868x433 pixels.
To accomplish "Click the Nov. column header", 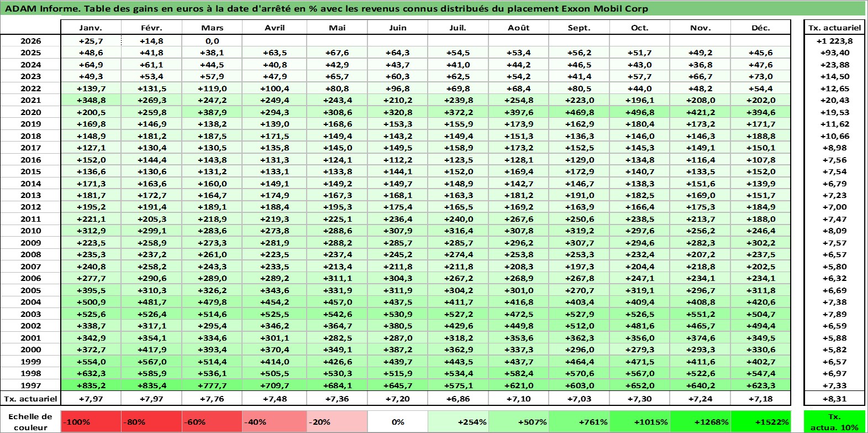I will pyautogui.click(x=701, y=28).
